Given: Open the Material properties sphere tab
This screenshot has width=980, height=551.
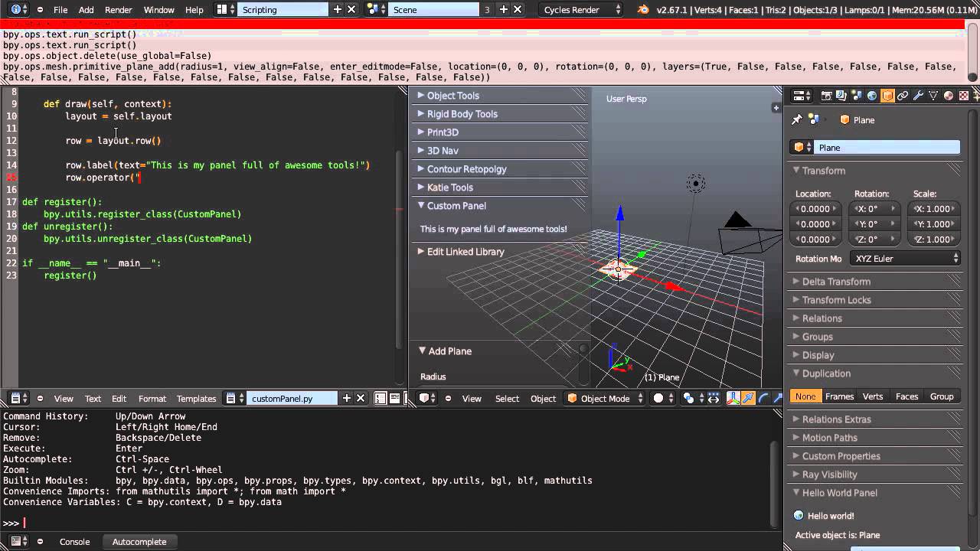Looking at the screenshot, I should [x=949, y=96].
